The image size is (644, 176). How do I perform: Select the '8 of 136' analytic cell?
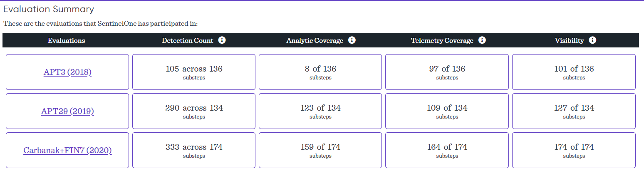pos(320,72)
